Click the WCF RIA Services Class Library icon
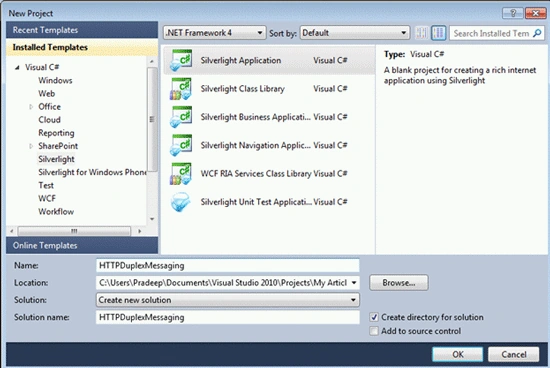The width and height of the screenshot is (550, 368). (181, 174)
